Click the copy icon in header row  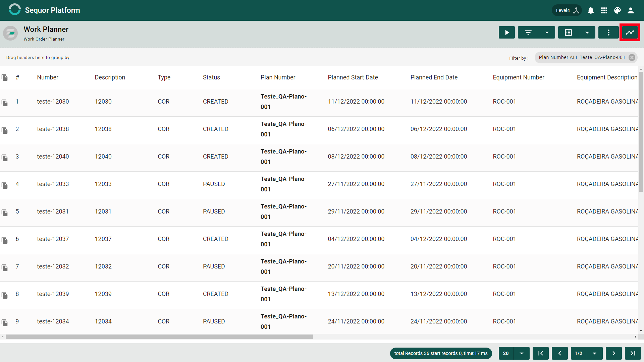click(5, 77)
